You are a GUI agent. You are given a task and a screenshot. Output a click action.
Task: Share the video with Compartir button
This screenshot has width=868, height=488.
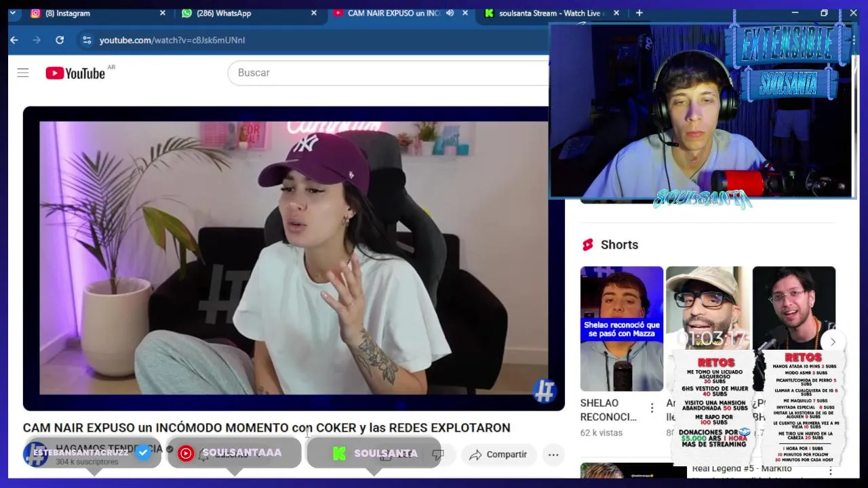tap(498, 454)
